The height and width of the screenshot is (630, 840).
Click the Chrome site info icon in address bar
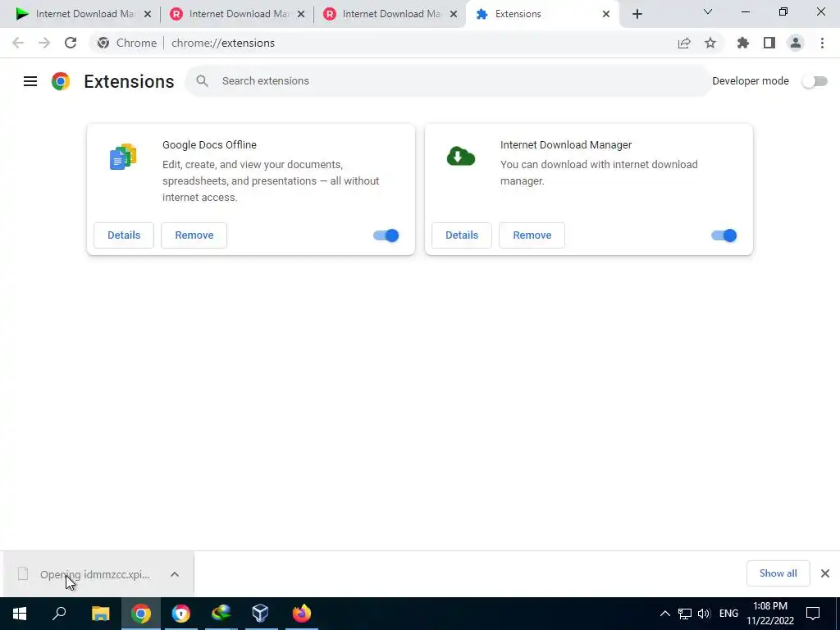(103, 43)
